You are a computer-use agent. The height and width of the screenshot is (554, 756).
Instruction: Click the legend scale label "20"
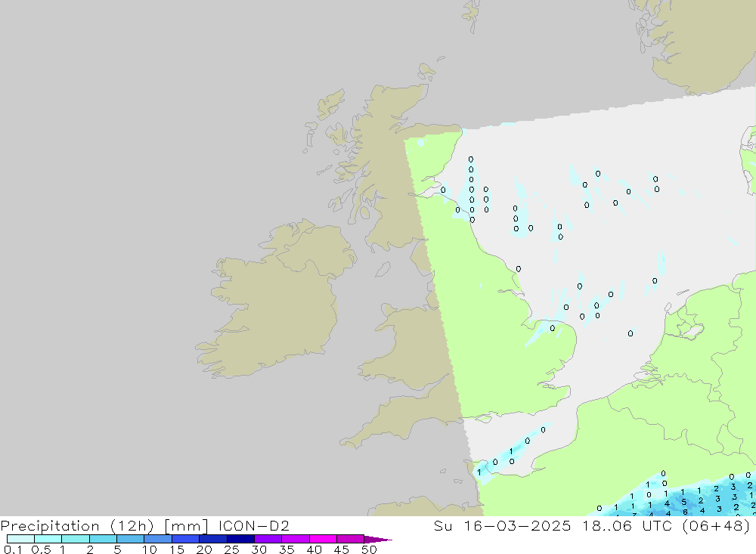click(204, 549)
